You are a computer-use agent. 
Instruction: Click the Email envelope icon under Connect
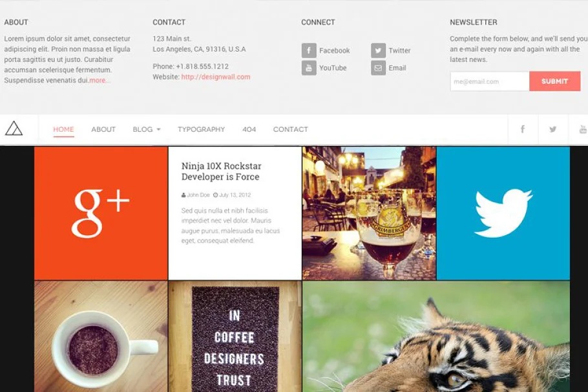(378, 68)
